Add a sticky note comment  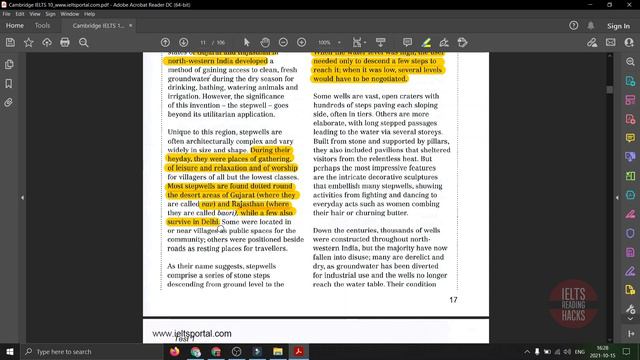tap(407, 42)
